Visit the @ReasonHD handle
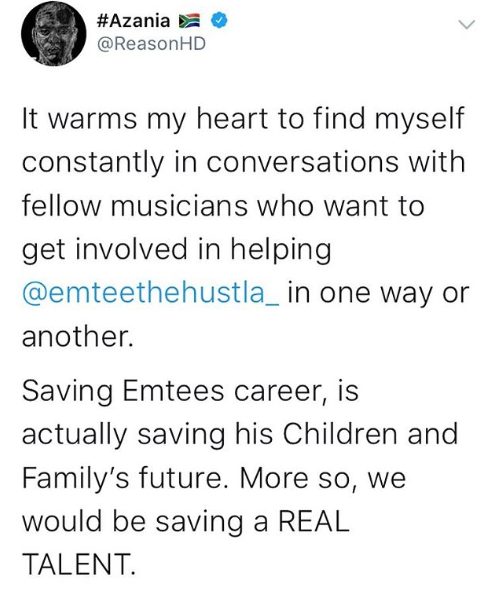 (151, 44)
